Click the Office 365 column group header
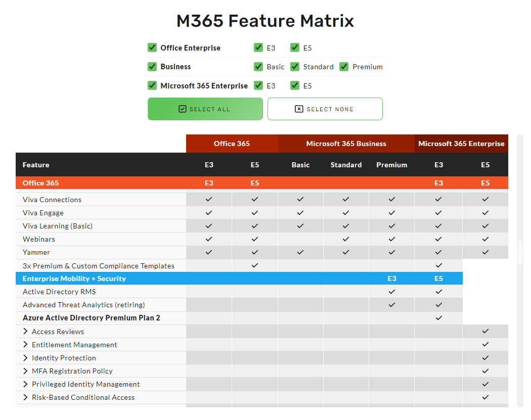531x420 pixels. [232, 144]
